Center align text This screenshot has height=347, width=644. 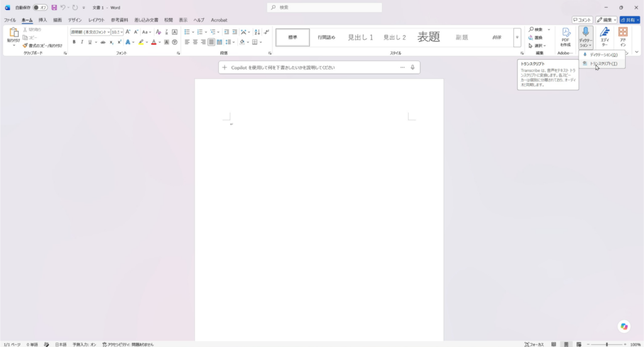point(195,42)
